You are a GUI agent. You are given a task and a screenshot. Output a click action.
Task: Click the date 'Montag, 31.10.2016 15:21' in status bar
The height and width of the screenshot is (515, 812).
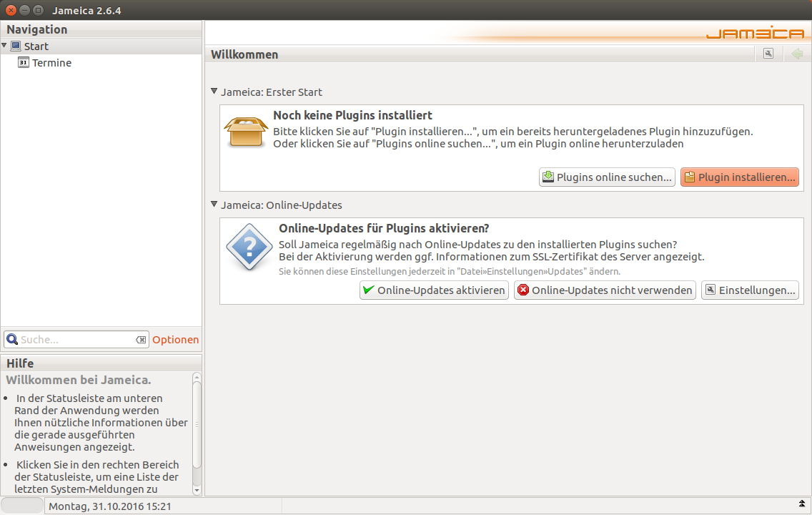click(110, 506)
